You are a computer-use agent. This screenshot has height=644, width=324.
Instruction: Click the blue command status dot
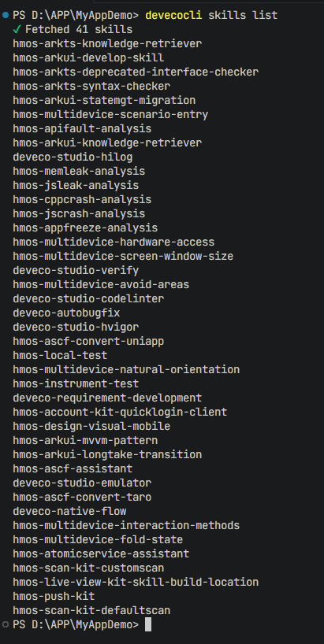6,15
